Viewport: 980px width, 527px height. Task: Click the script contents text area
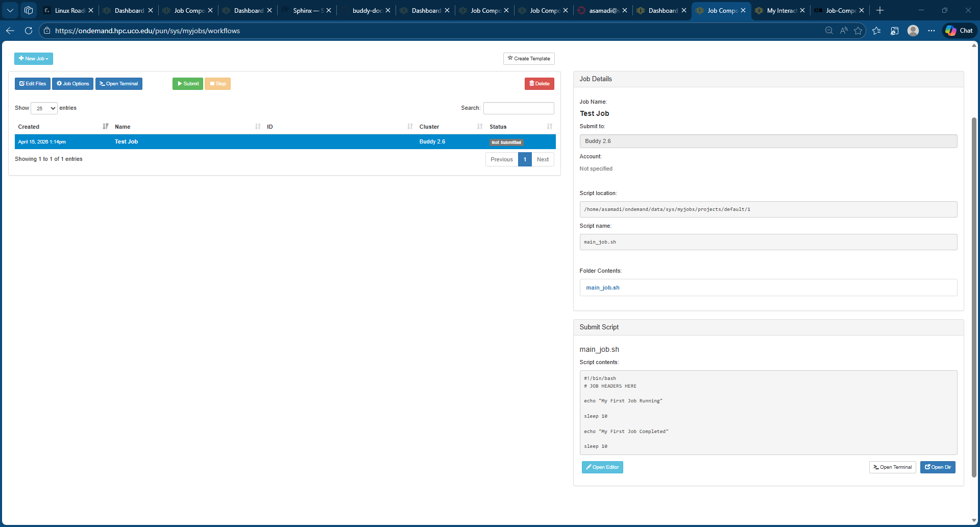[768, 413]
